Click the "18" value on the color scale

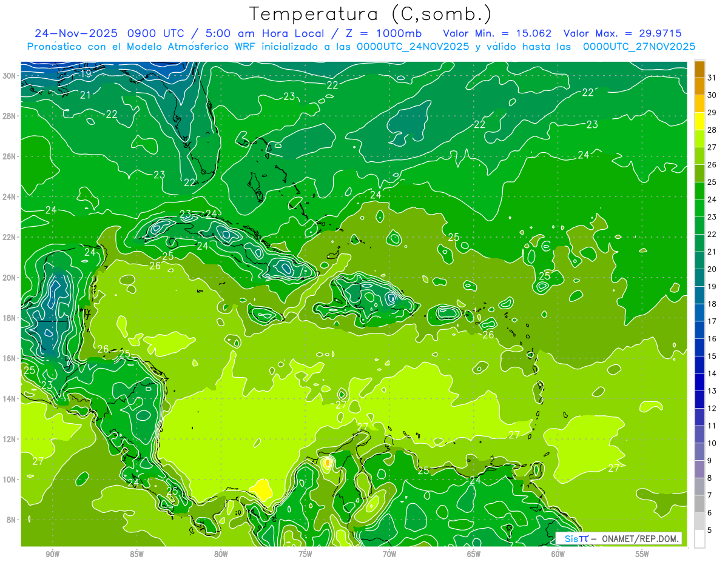point(712,304)
